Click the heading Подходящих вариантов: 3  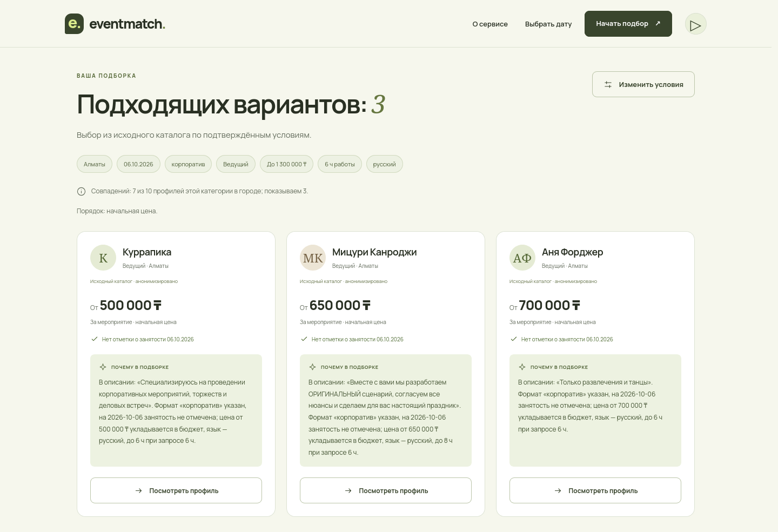click(x=231, y=104)
